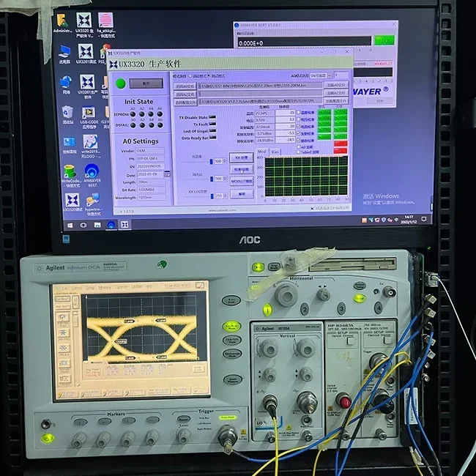Toggle the checkbox in the 3.16V voltage row
Screen dimensions: 476x476
tap(299, 119)
